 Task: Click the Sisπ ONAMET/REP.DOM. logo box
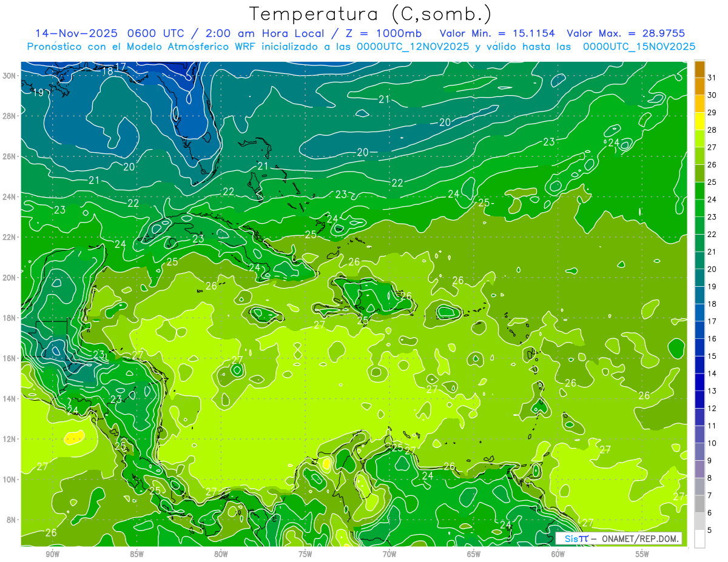pyautogui.click(x=619, y=538)
